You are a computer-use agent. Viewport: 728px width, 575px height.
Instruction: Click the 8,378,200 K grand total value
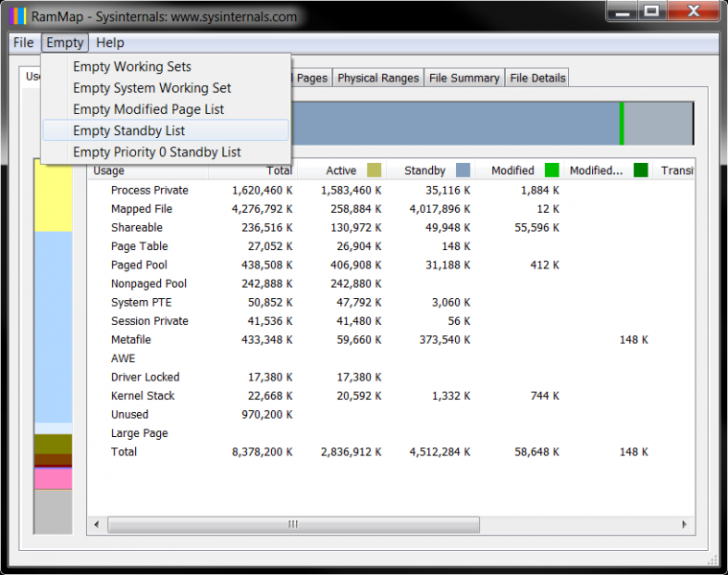(x=262, y=452)
